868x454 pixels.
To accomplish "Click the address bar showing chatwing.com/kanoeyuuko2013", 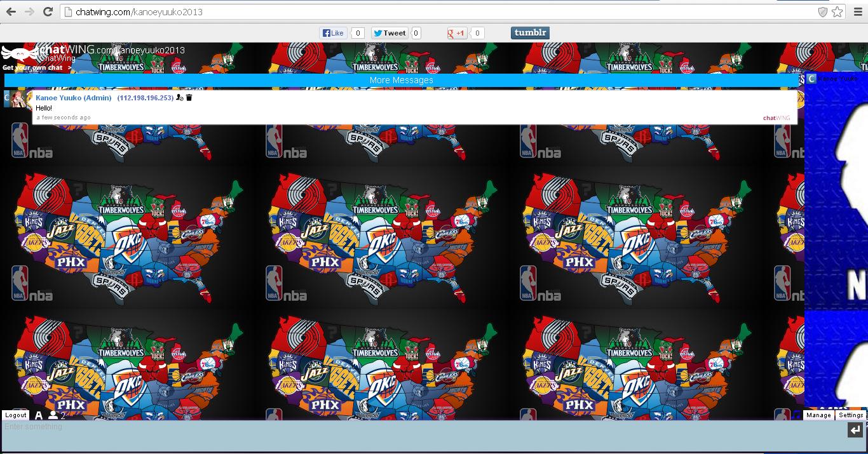I will [x=438, y=11].
